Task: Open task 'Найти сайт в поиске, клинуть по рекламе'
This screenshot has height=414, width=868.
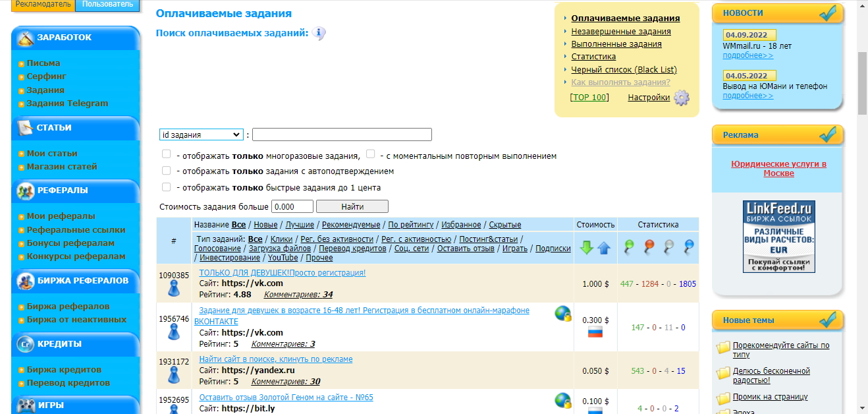Action: pyautogui.click(x=276, y=359)
